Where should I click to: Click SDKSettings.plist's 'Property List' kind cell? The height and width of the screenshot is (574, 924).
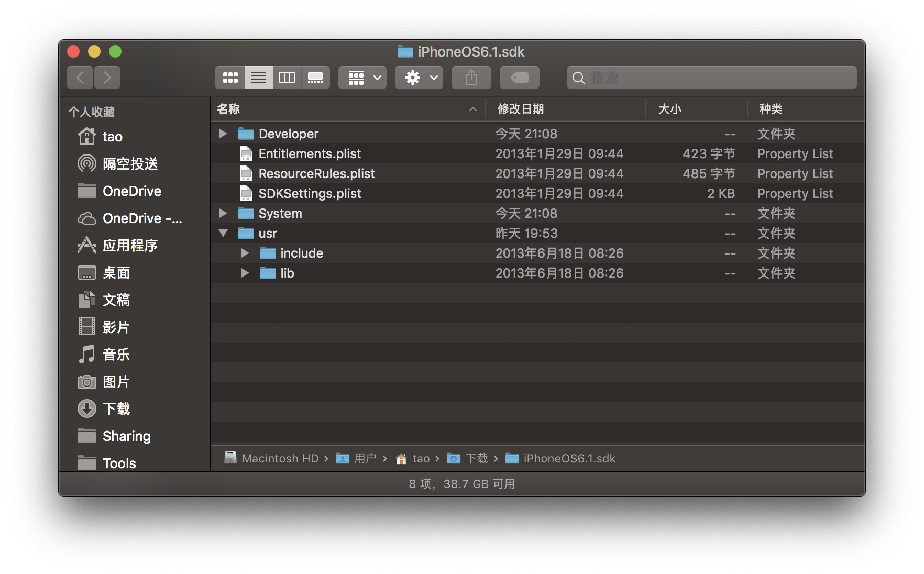795,193
